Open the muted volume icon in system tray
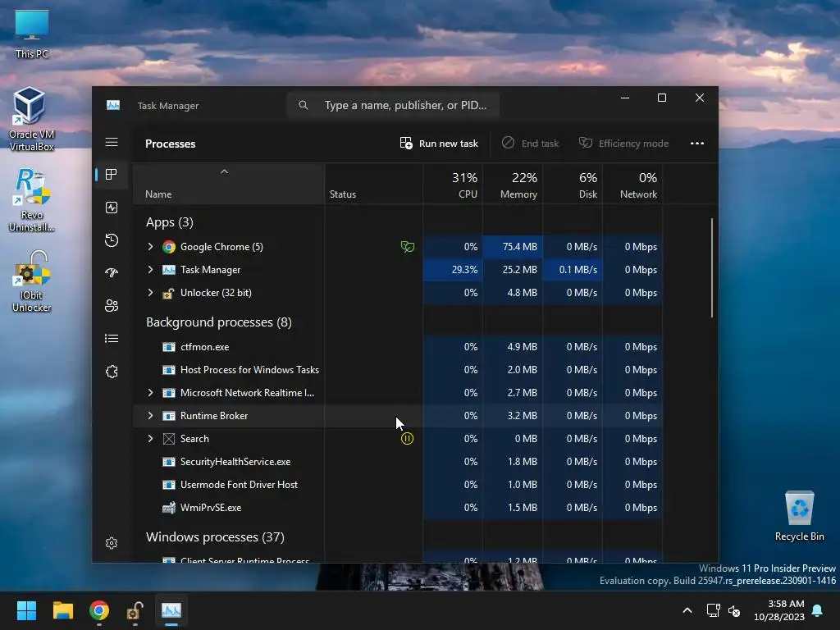 734,610
